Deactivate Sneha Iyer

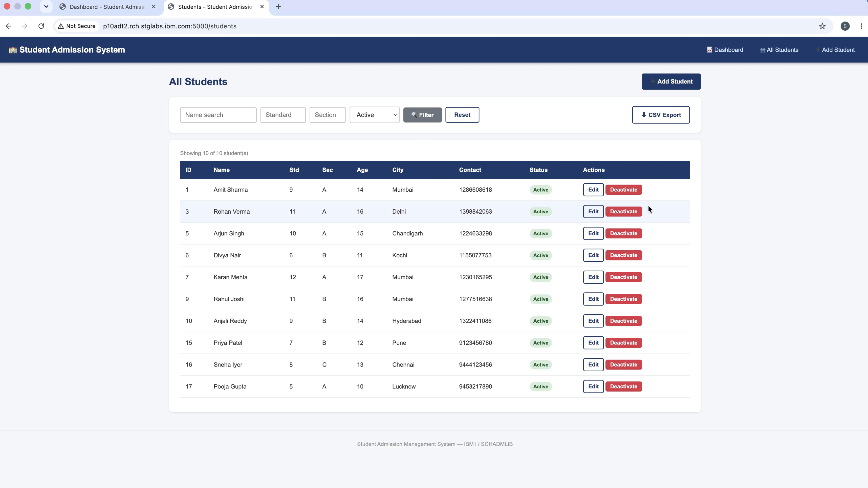click(623, 365)
